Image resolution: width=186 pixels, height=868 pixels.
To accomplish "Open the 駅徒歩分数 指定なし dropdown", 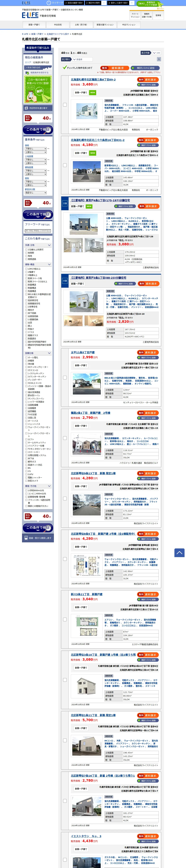I will [x=36, y=193].
